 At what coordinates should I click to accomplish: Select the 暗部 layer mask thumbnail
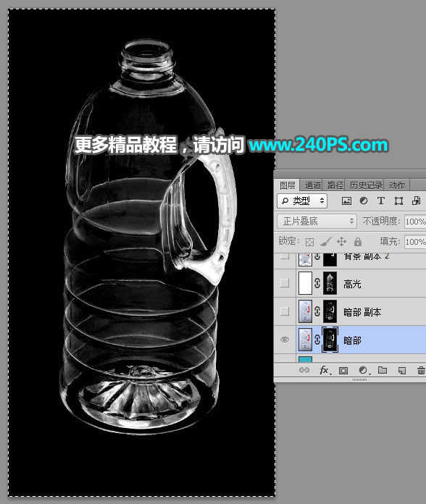(330, 340)
